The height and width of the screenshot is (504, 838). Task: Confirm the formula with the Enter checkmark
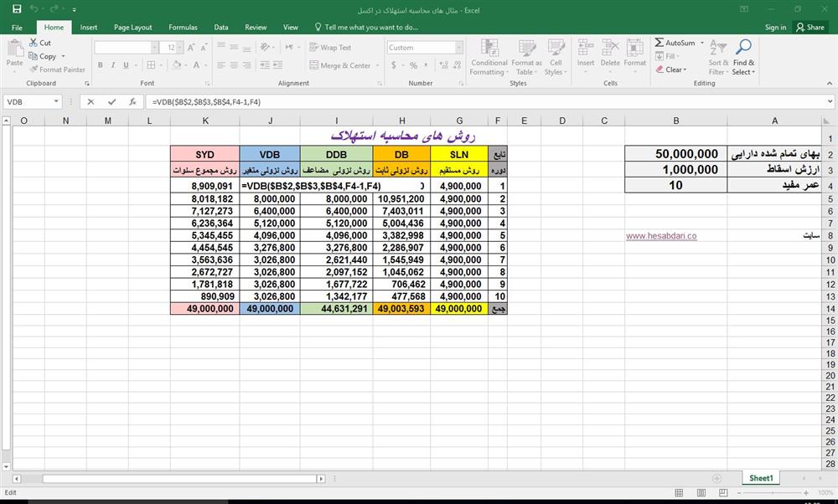click(x=111, y=101)
